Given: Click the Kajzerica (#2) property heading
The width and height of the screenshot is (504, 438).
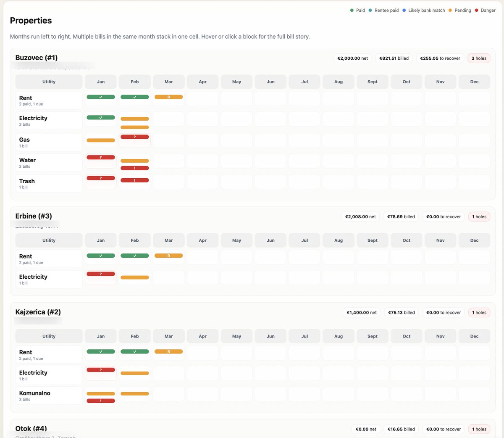Looking at the screenshot, I should coord(38,312).
